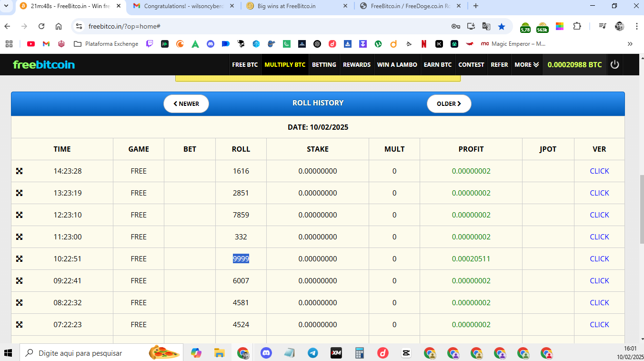644x361 pixels.
Task: Open a new browser tab
Action: coord(476,6)
